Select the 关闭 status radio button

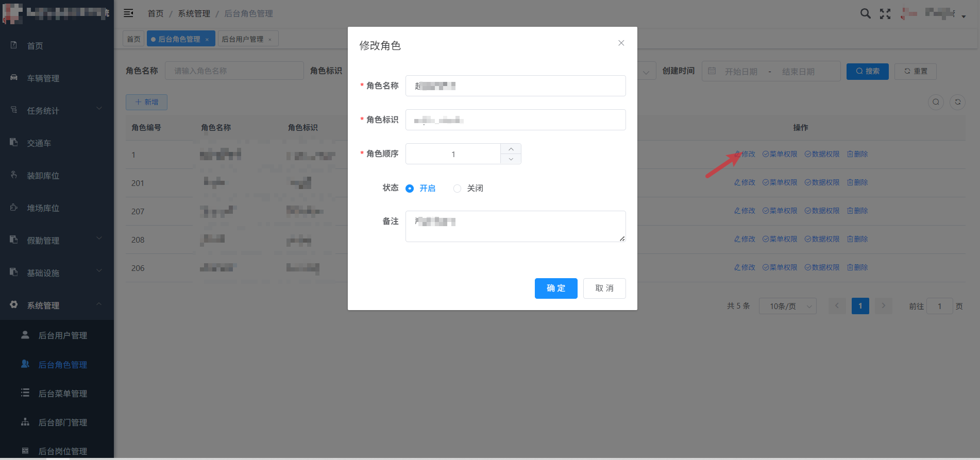pyautogui.click(x=457, y=189)
